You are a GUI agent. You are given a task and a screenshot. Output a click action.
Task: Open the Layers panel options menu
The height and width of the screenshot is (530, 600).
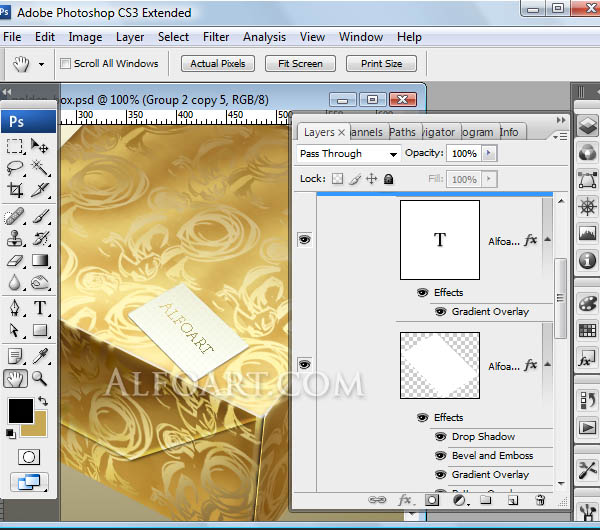point(560,136)
